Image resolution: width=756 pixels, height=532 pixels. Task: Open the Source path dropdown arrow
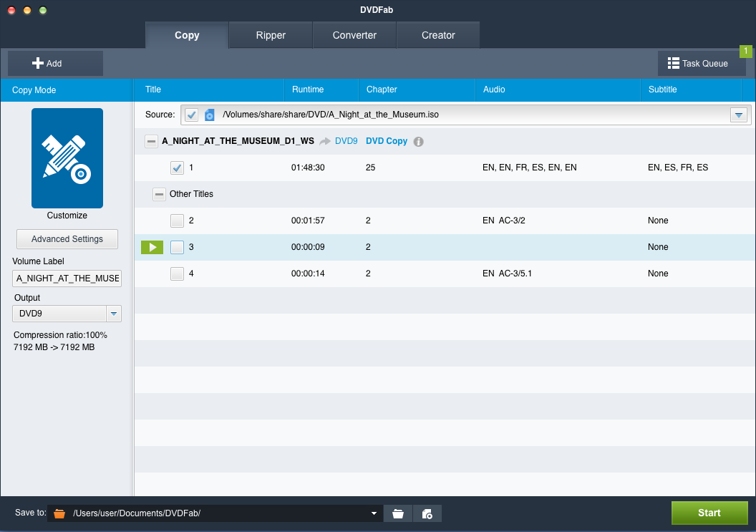pos(739,115)
